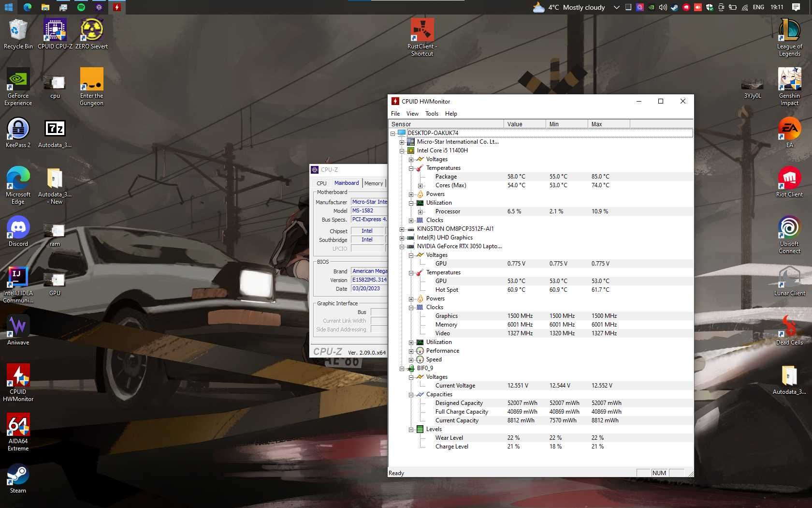
Task: Open the Steam desktop icon
Action: [18, 478]
